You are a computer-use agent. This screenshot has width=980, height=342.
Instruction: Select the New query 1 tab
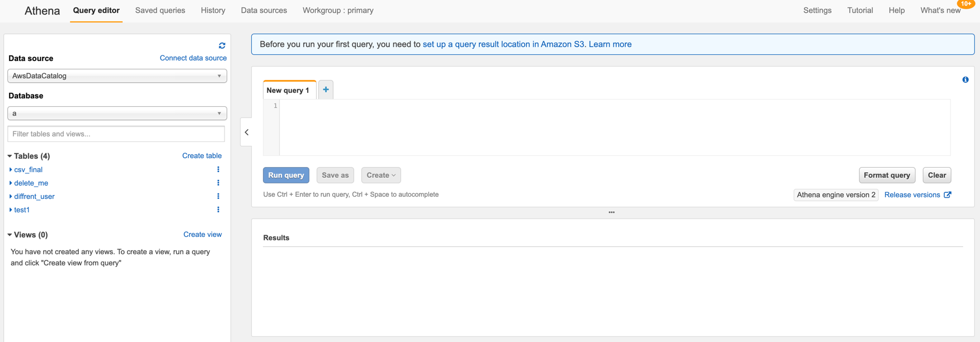click(288, 90)
